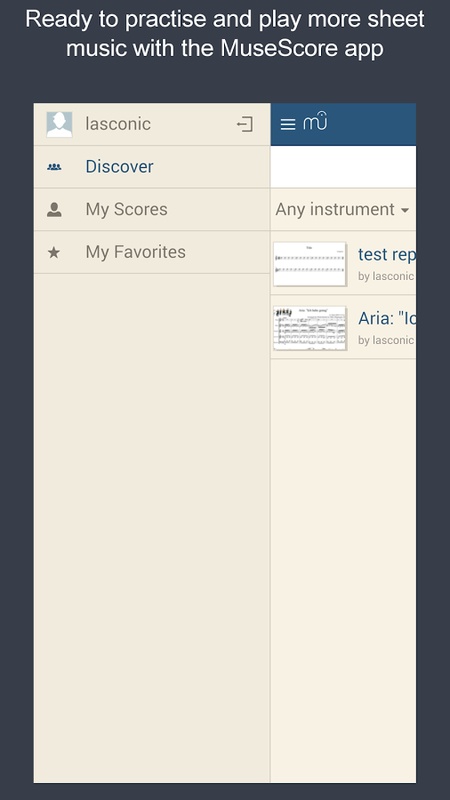This screenshot has height=800, width=450.
Task: Open My Scores in the sidebar
Action: [x=152, y=209]
